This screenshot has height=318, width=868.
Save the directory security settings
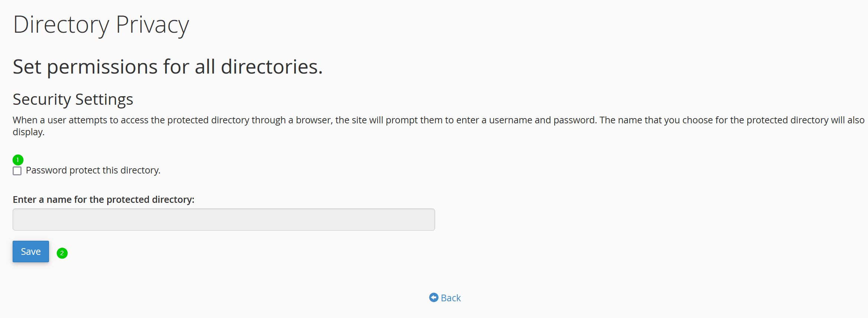31,252
